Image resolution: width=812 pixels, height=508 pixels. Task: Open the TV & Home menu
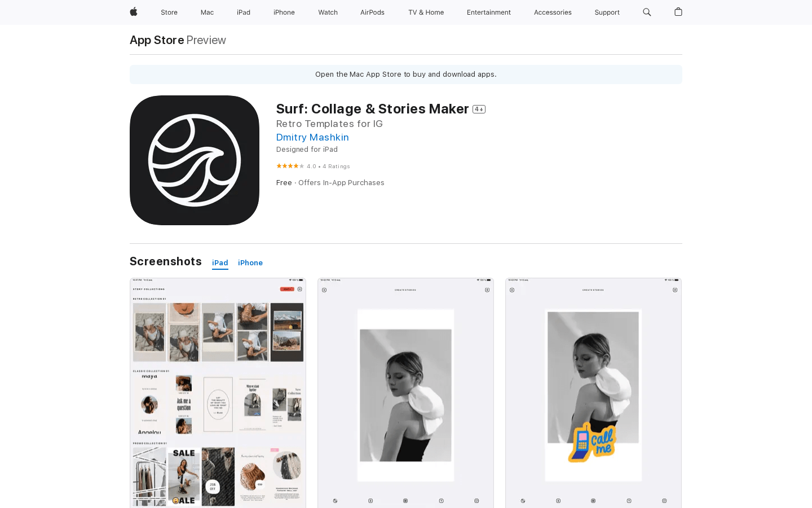(x=426, y=12)
